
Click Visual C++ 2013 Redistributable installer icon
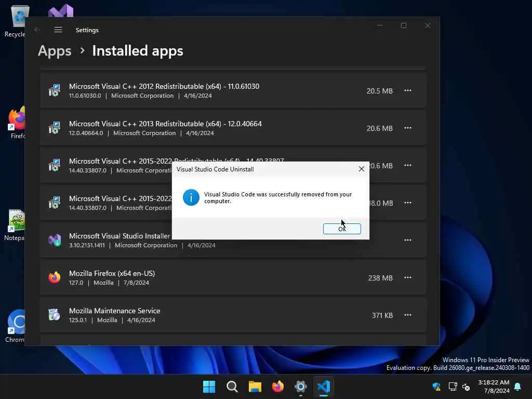pyautogui.click(x=54, y=128)
